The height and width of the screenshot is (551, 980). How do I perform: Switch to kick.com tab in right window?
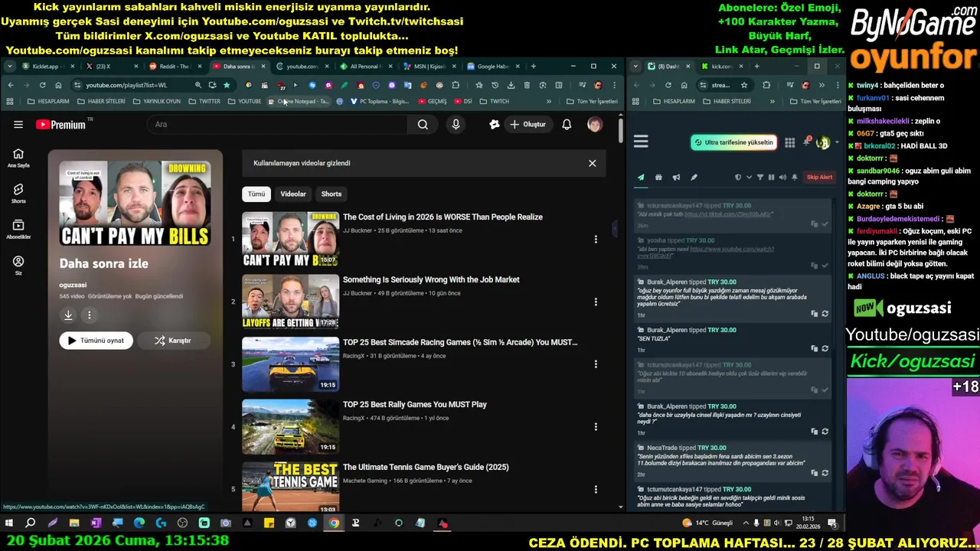(720, 67)
